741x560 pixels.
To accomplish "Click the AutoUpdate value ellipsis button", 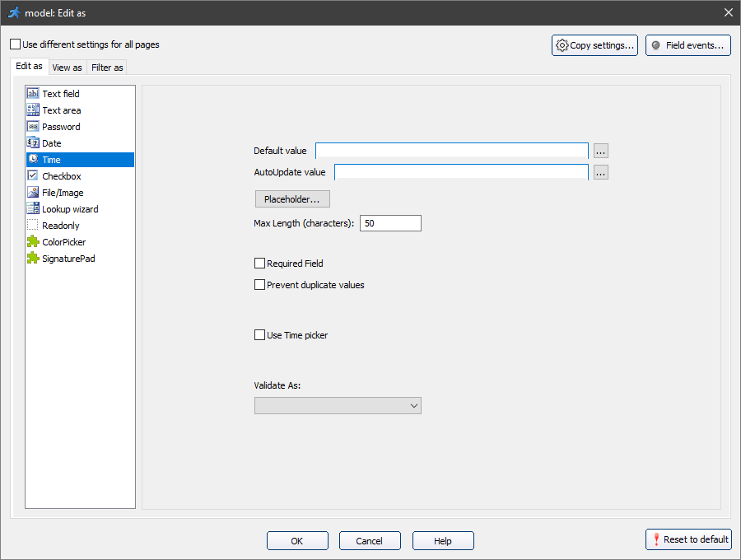I will 600,172.
